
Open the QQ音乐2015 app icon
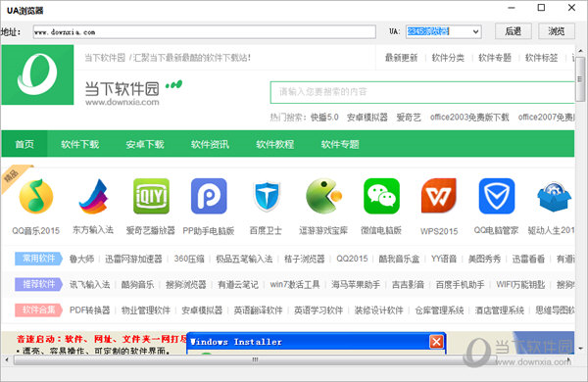[36, 197]
